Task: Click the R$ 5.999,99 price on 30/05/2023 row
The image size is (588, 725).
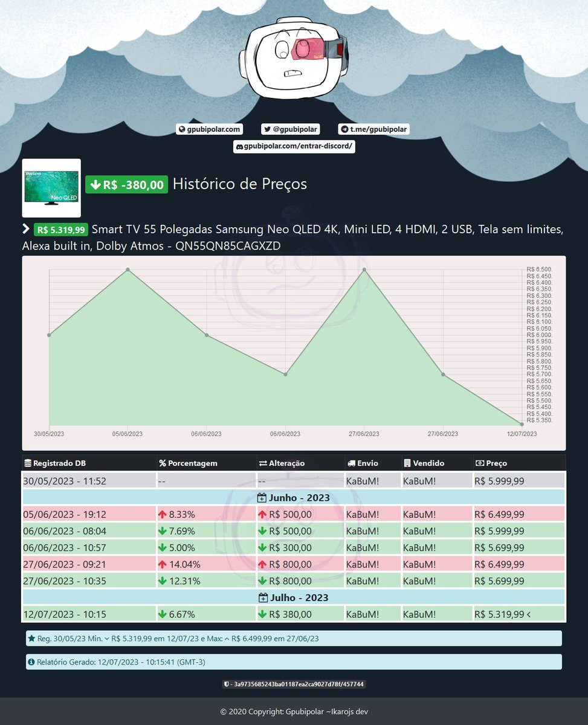Action: [519, 481]
